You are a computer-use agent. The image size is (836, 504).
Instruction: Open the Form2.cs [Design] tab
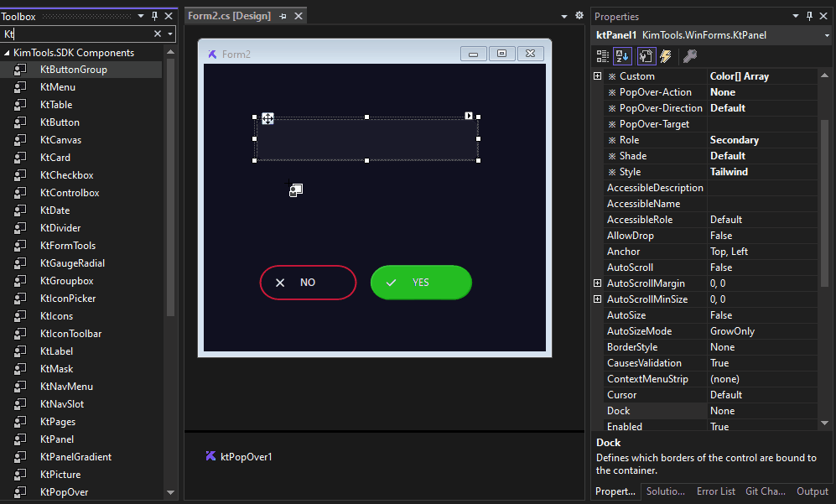(x=228, y=16)
